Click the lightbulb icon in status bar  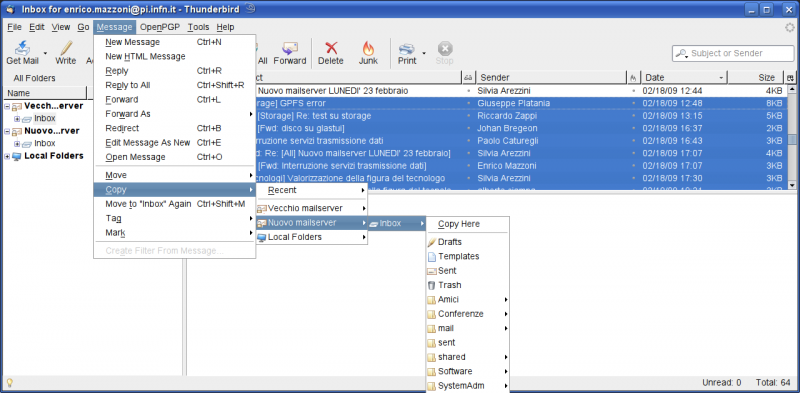tap(9, 382)
